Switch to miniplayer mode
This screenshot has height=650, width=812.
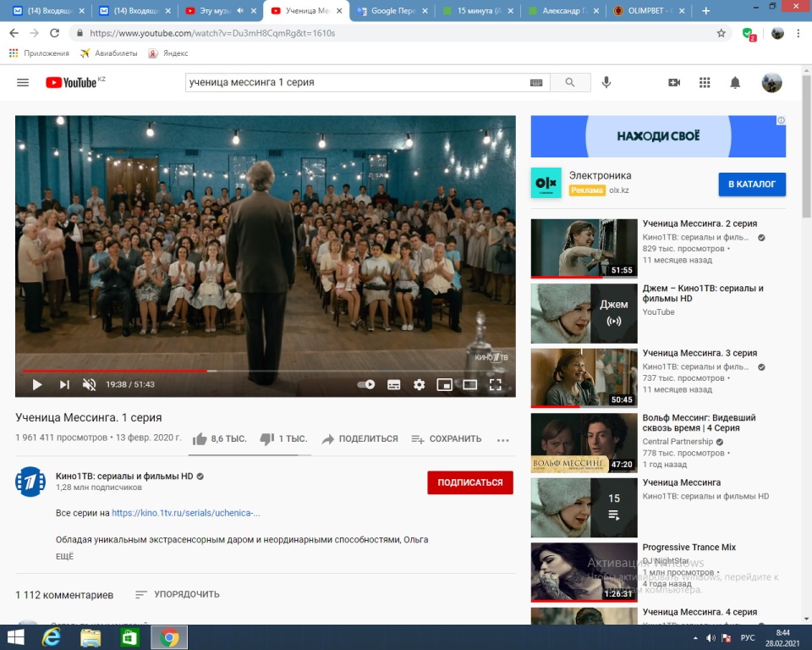coord(444,384)
